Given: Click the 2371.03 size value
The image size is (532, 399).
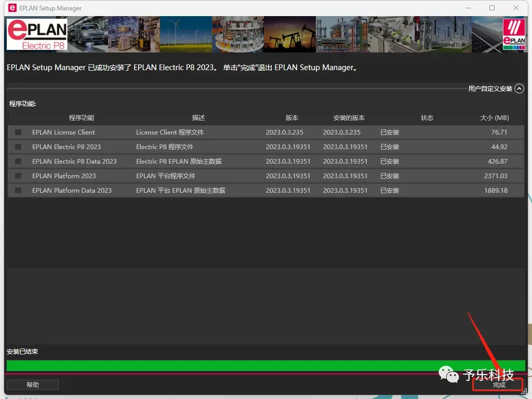Looking at the screenshot, I should coord(496,176).
